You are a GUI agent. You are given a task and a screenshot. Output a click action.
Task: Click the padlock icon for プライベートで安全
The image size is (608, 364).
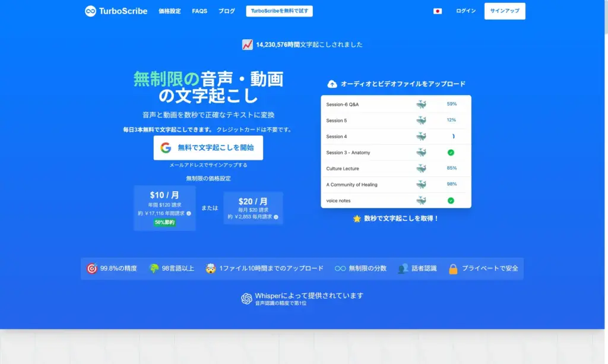coord(453,268)
